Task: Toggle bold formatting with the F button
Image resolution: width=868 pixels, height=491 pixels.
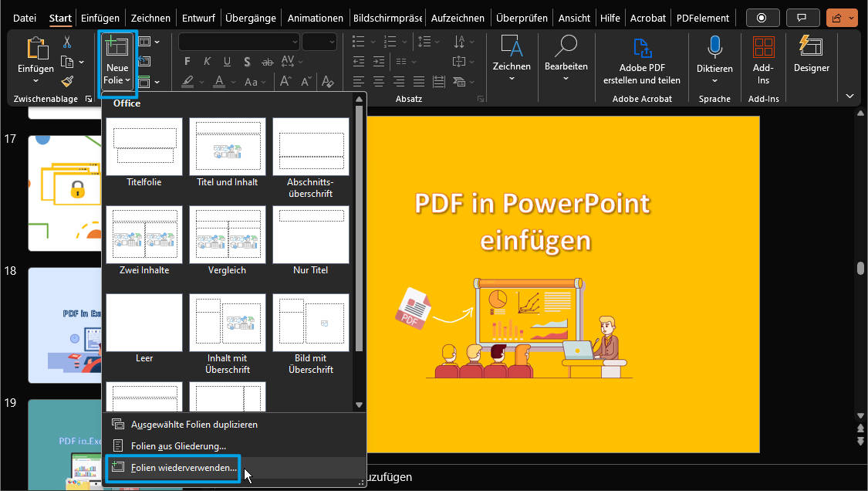Action: (186, 61)
